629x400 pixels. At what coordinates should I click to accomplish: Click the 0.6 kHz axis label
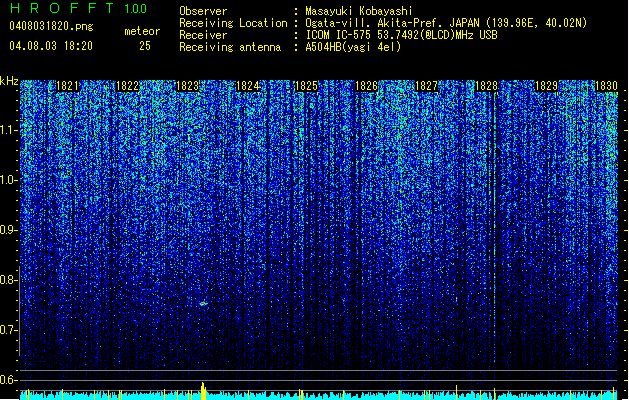click(x=9, y=380)
